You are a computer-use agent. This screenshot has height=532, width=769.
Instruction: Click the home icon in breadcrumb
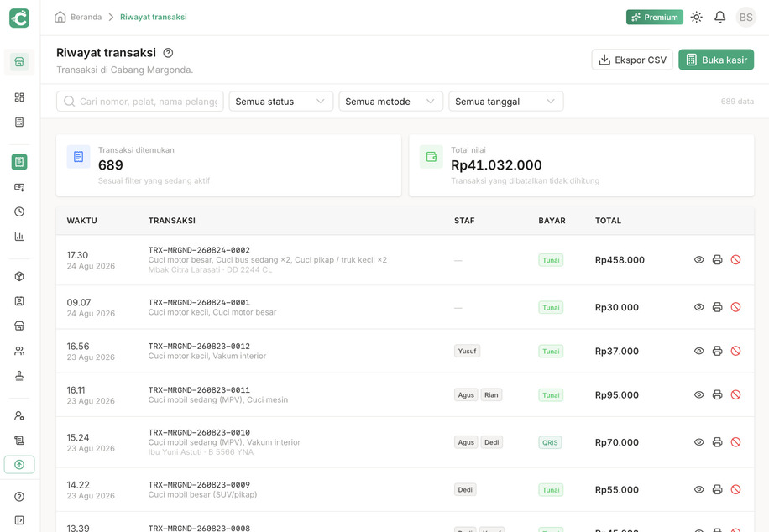click(60, 17)
